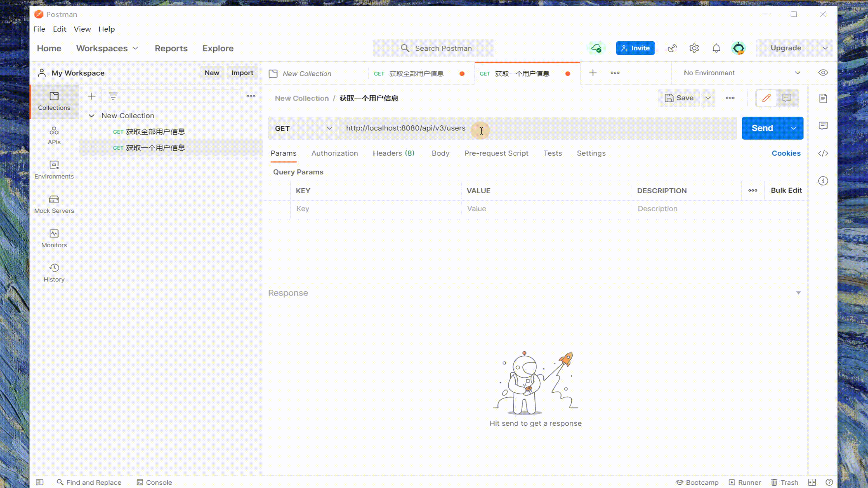Open the Help menu

tap(106, 29)
